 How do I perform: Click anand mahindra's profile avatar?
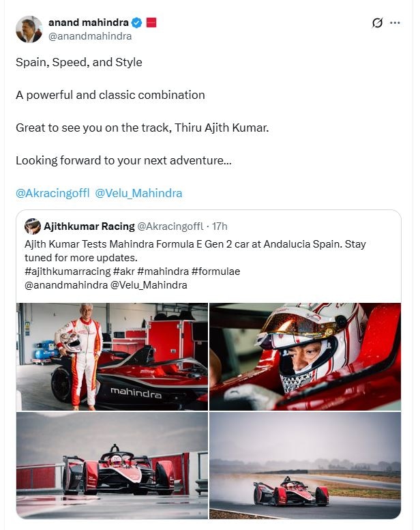(x=29, y=29)
